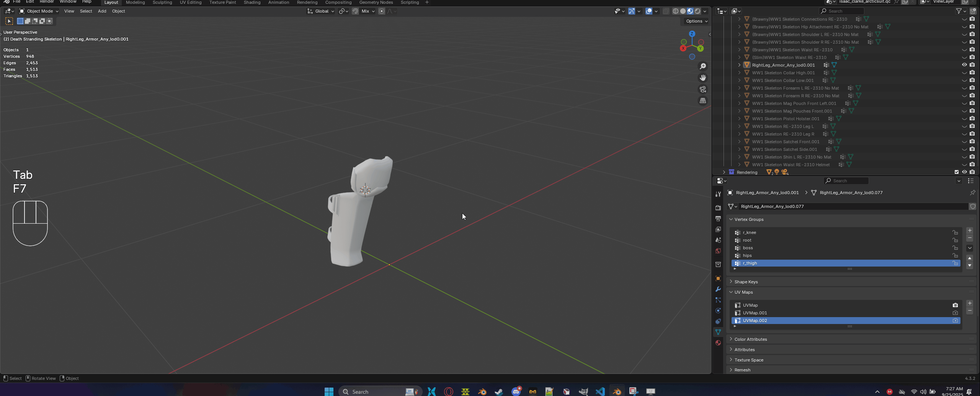Expand the Shape Keys panel
The width and height of the screenshot is (980, 396).
tap(746, 282)
